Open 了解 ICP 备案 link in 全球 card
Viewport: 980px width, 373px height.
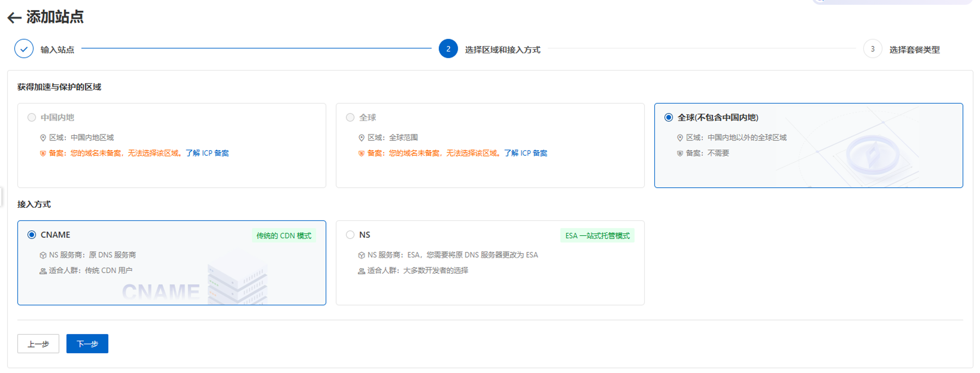pyautogui.click(x=525, y=153)
